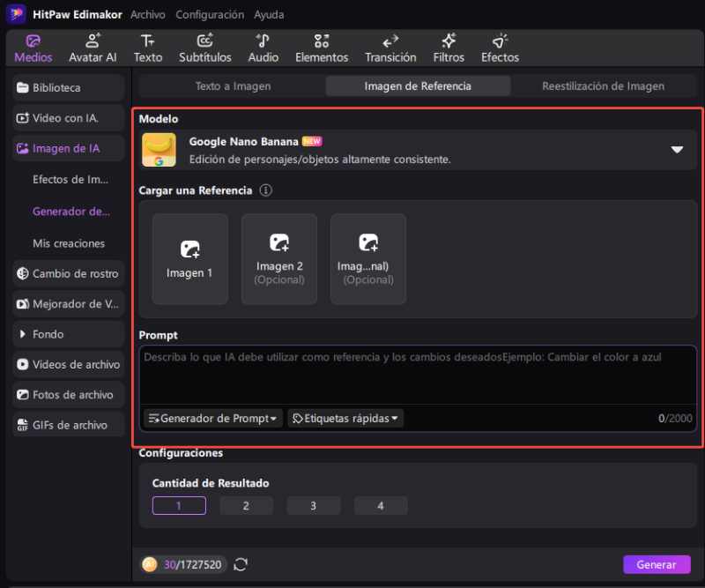Expand the Etiquetas rápidas dropdown
705x588 pixels.
[345, 419]
